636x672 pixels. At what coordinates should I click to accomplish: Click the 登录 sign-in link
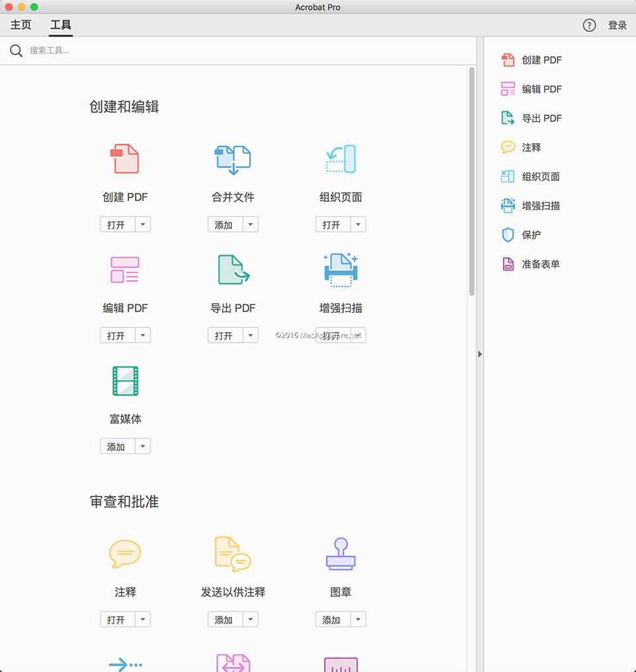point(617,25)
